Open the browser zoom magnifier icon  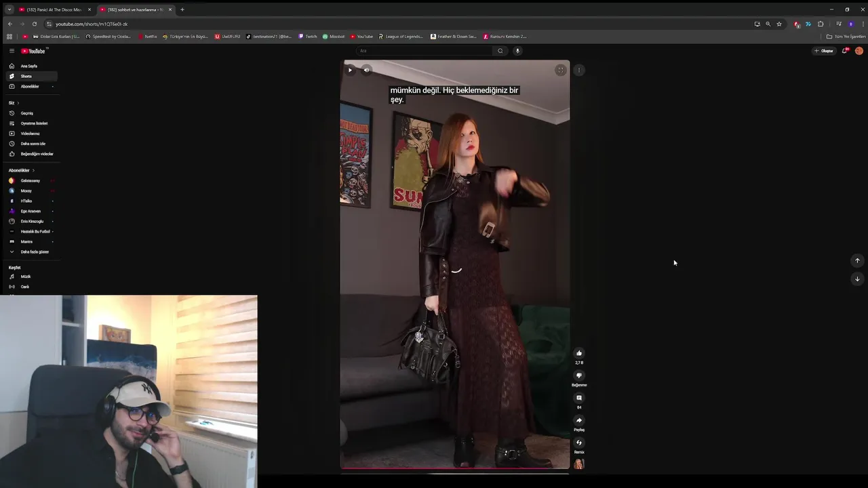coord(768,24)
